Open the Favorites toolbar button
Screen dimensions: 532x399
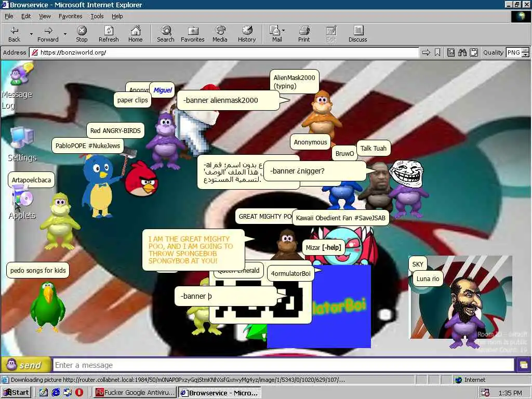tap(192, 34)
